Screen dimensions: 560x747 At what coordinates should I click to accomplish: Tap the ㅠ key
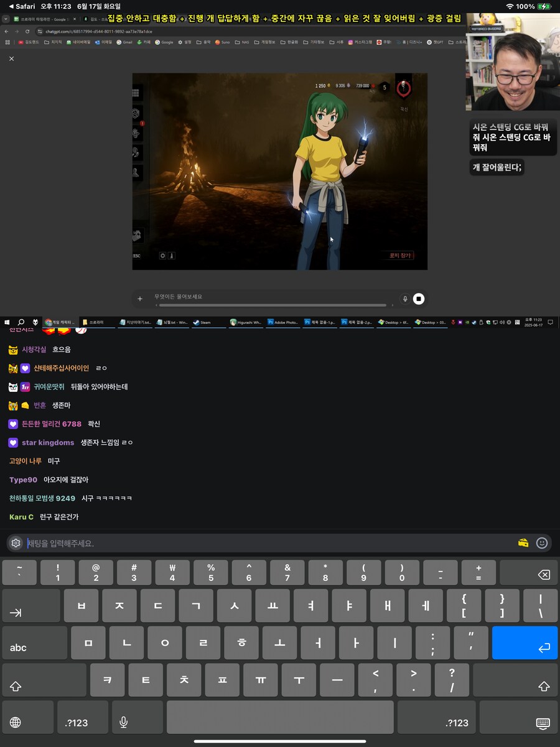click(261, 680)
